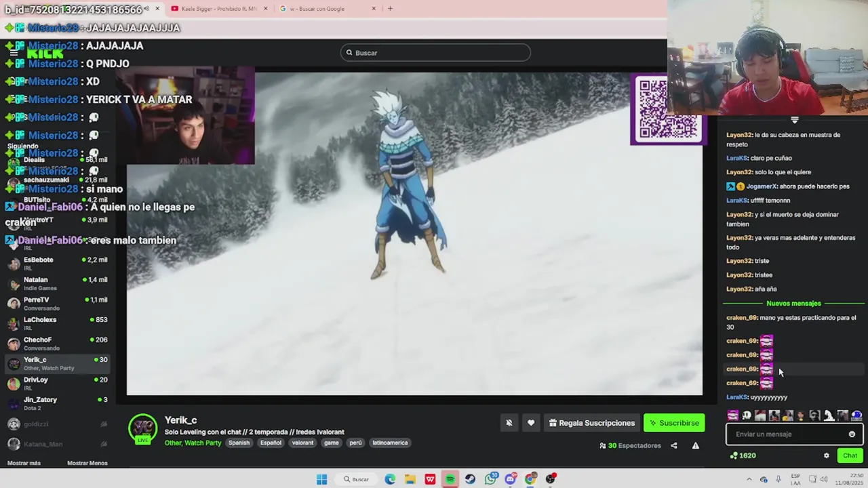Screen dimensions: 868x488
Task: Insert the blue round emote at row end
Action: (x=856, y=415)
